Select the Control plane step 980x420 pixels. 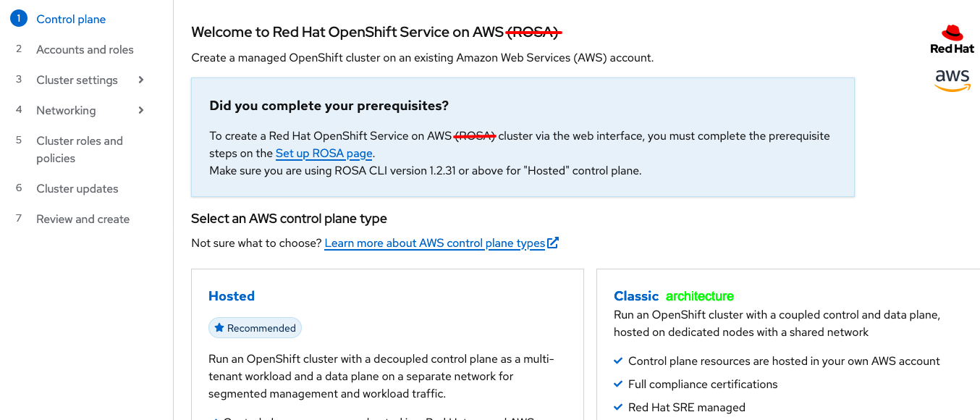point(71,19)
